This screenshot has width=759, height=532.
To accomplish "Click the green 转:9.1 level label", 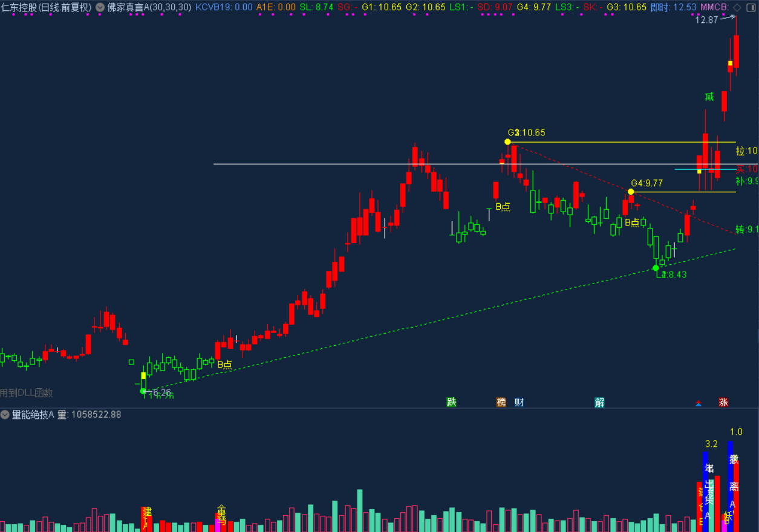I will tap(747, 230).
